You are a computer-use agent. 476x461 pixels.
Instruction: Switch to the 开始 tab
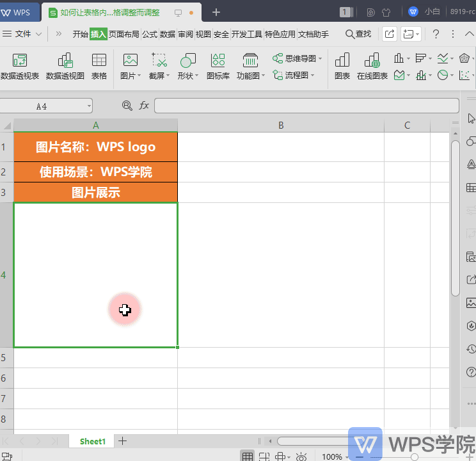[81, 34]
